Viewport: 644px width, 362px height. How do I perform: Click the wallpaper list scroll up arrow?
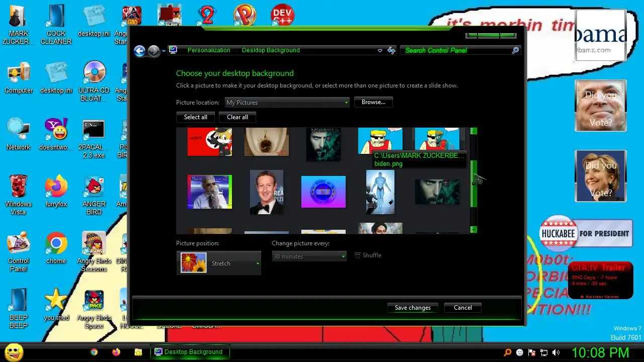[x=473, y=131]
